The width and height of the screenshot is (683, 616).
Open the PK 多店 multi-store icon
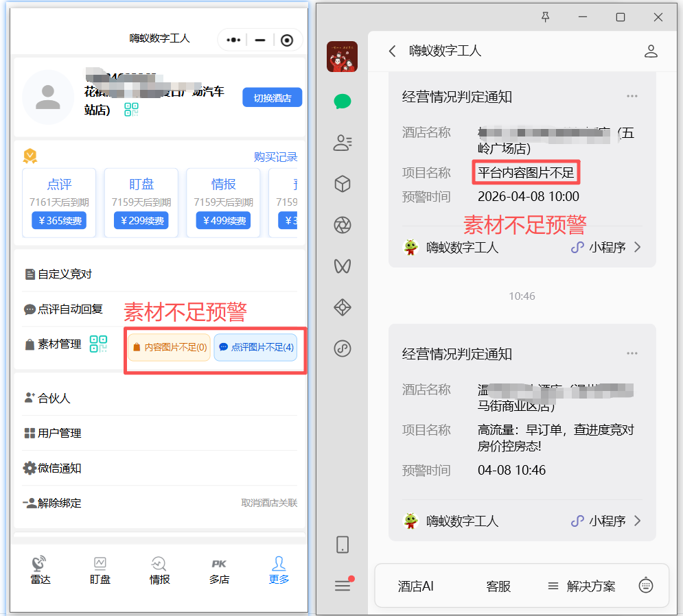218,564
